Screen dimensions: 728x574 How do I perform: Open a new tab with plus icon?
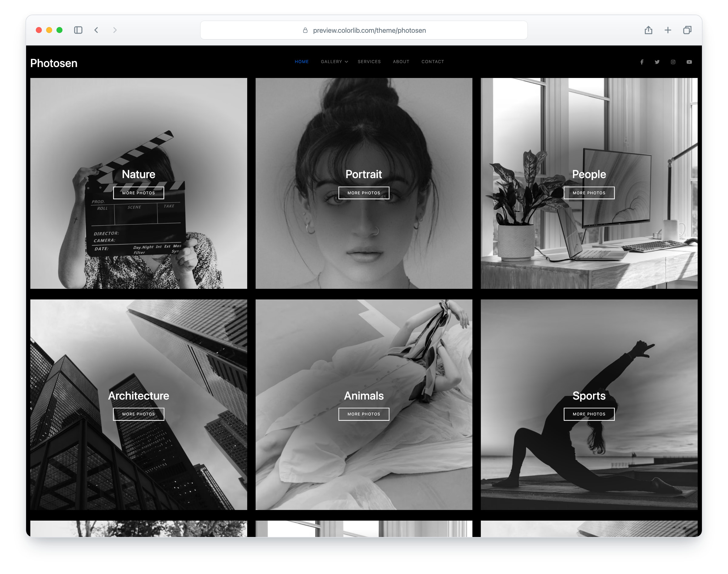668,30
